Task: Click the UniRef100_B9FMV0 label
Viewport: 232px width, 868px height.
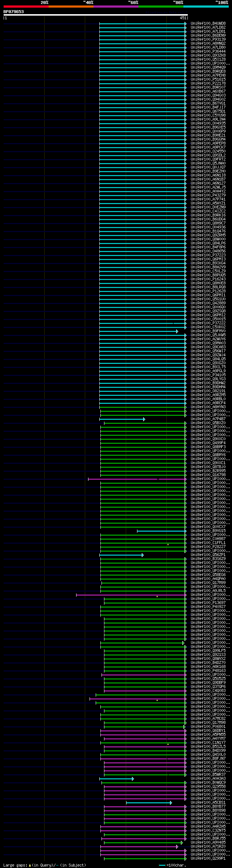Action: [x=208, y=331]
